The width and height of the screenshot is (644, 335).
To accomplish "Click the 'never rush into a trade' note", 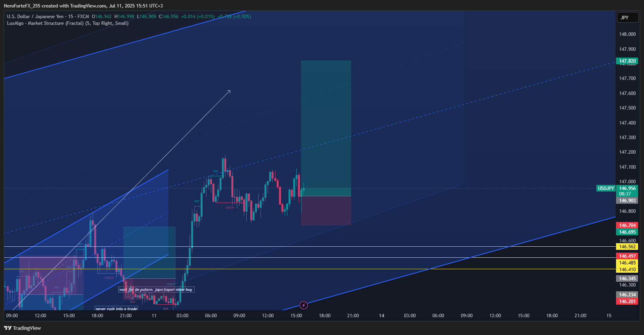I will tap(116, 309).
